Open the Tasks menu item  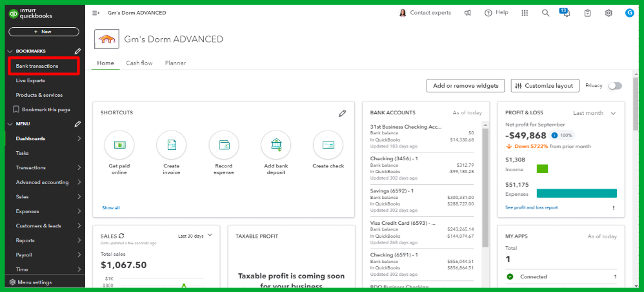pos(22,153)
